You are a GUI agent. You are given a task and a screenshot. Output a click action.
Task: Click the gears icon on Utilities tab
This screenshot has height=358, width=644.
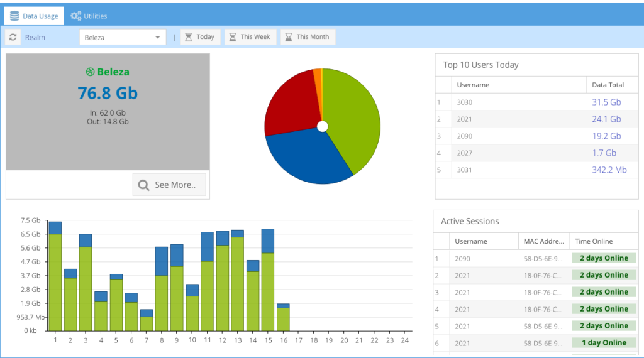pyautogui.click(x=75, y=16)
